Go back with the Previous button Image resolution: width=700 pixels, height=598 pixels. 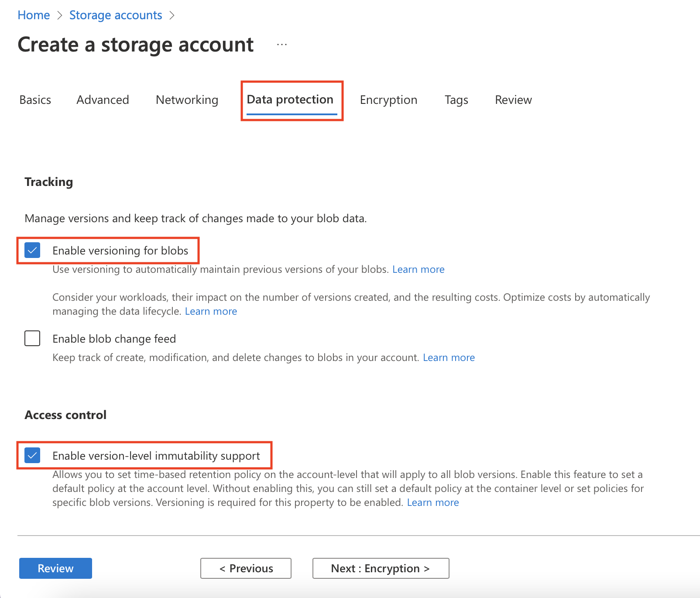[246, 568]
